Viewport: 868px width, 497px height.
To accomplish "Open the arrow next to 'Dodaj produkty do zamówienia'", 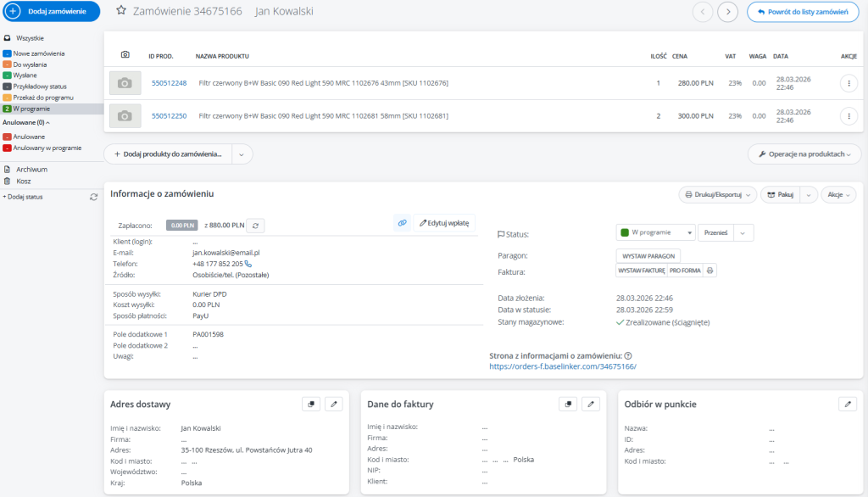I will tap(242, 154).
